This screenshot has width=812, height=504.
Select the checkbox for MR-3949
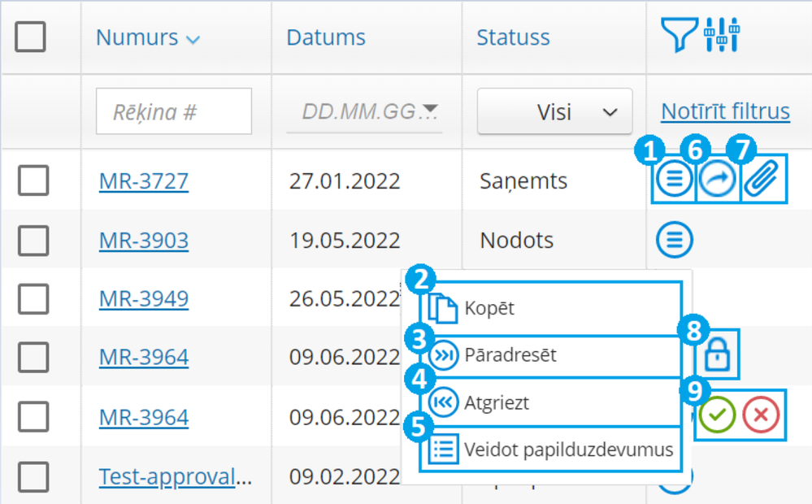point(33,298)
